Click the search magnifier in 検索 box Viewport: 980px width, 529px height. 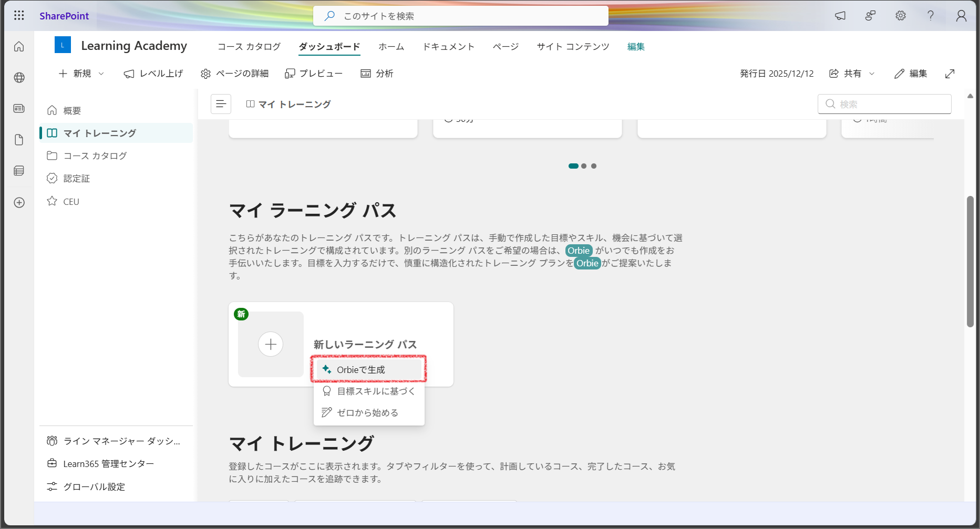[830, 104]
